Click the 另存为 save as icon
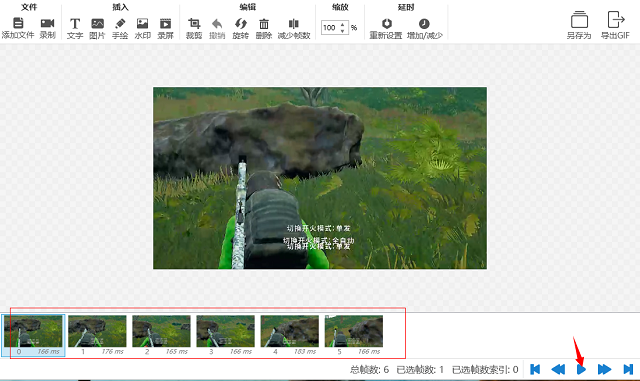Viewport: 640px width, 381px height. (579, 20)
